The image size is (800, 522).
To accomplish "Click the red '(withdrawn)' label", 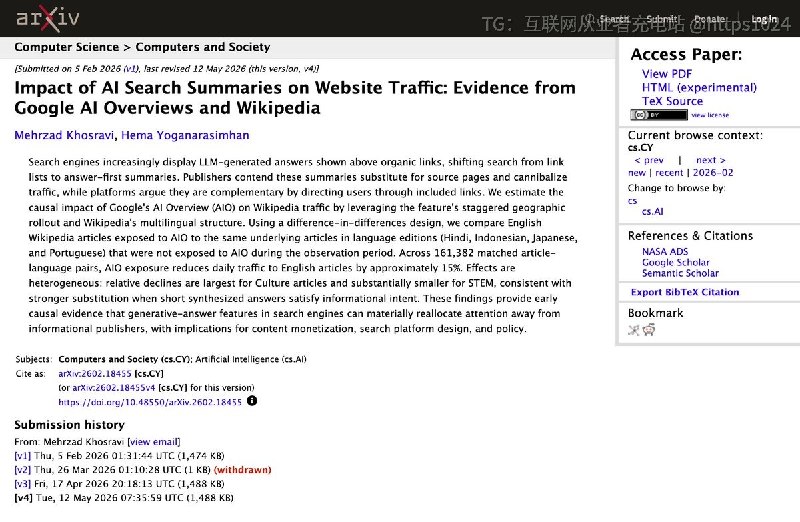I will (x=242, y=470).
